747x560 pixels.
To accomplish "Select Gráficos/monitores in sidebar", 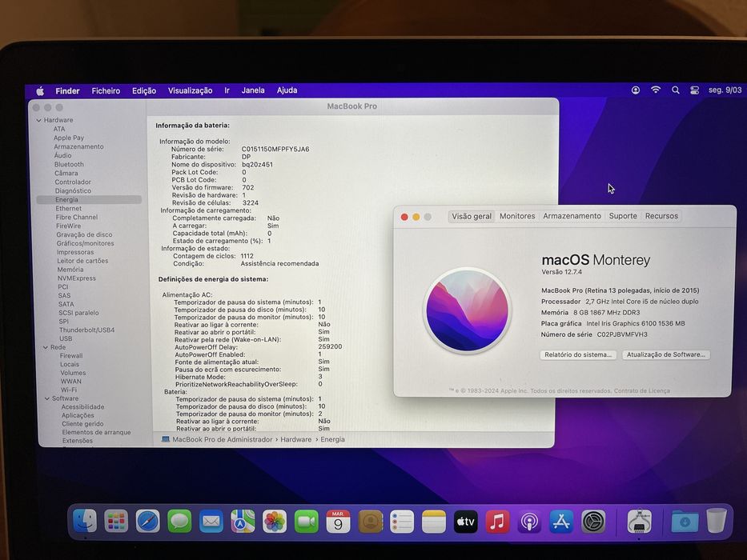I will 86,243.
